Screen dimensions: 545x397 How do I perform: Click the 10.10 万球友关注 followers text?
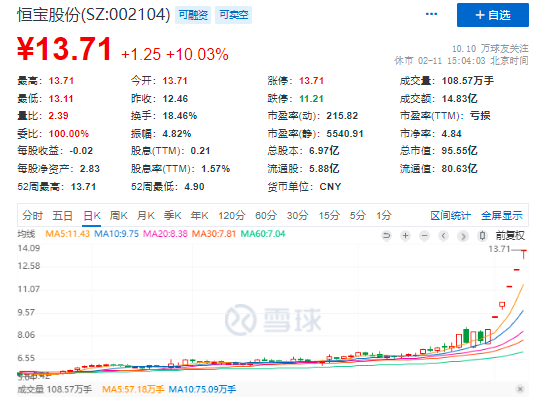(x=490, y=48)
